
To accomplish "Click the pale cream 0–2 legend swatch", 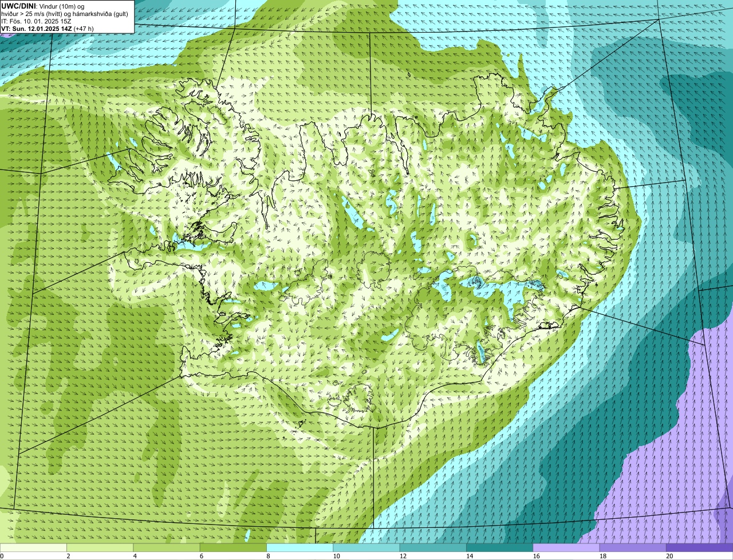I will 34,547.
